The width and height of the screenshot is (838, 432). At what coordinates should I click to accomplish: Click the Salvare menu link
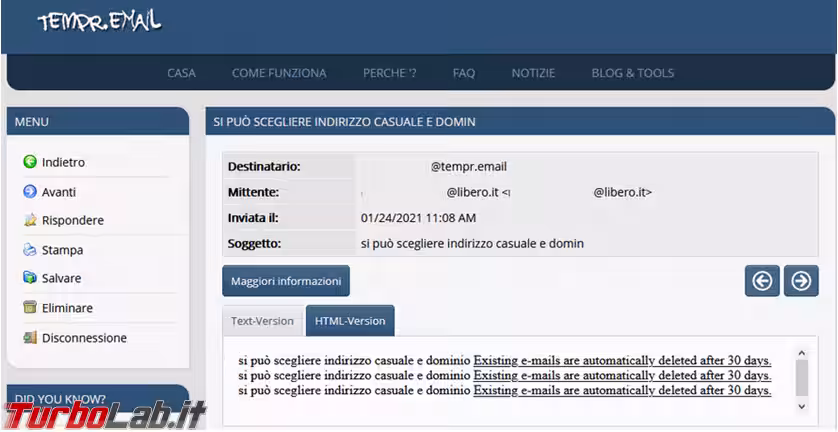(x=61, y=278)
